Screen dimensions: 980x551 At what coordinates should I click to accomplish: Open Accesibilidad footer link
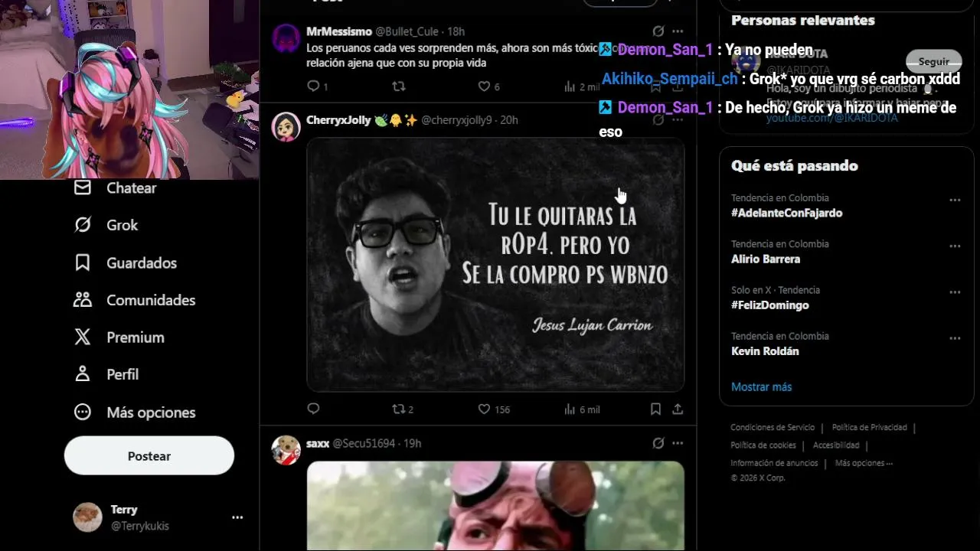[836, 445]
